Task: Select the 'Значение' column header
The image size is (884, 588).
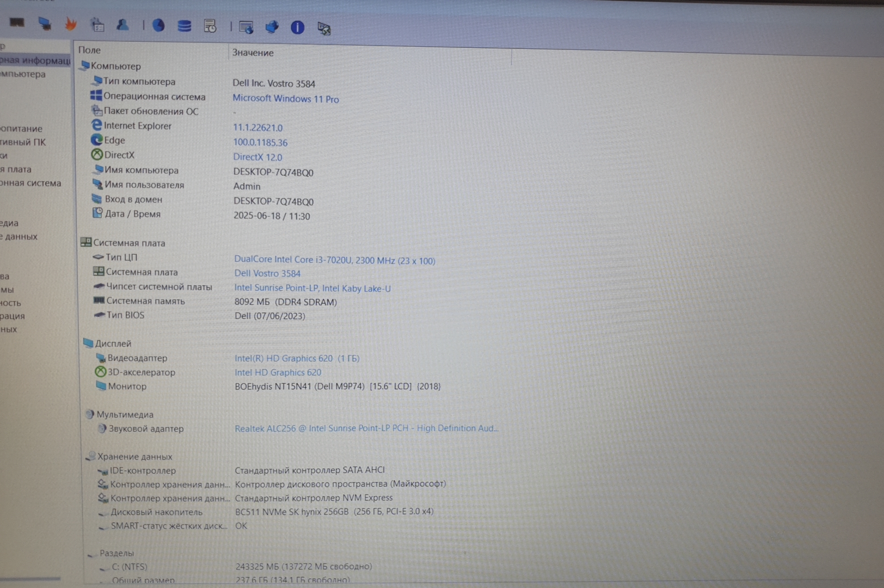Action: pos(253,53)
